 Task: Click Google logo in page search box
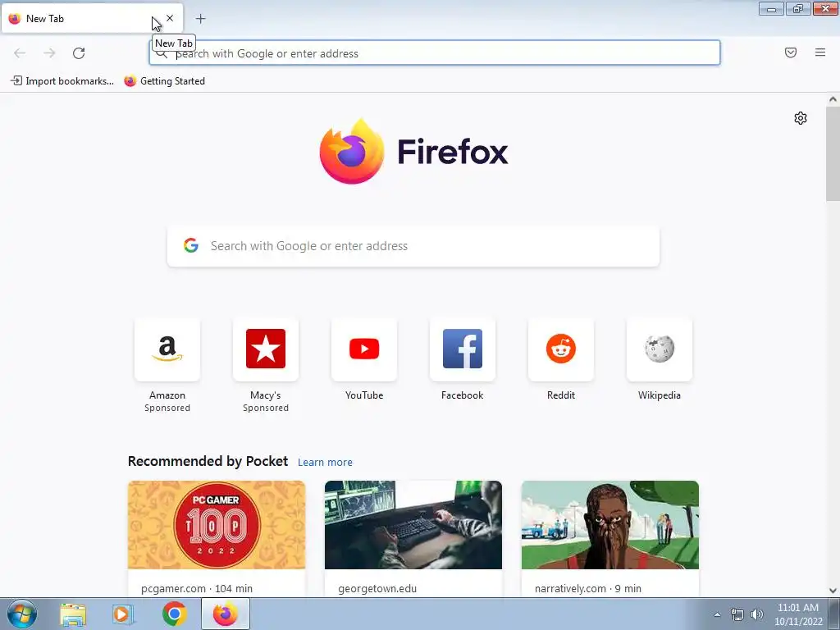[x=191, y=245]
